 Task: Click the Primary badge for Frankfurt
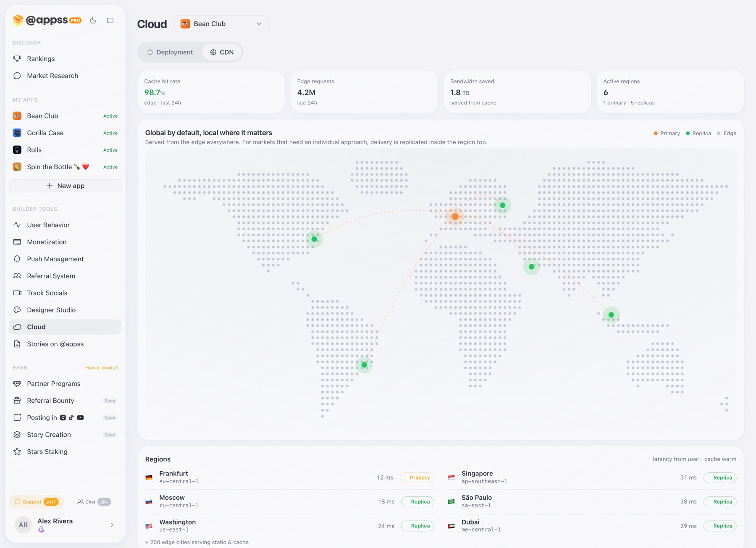[x=417, y=477]
